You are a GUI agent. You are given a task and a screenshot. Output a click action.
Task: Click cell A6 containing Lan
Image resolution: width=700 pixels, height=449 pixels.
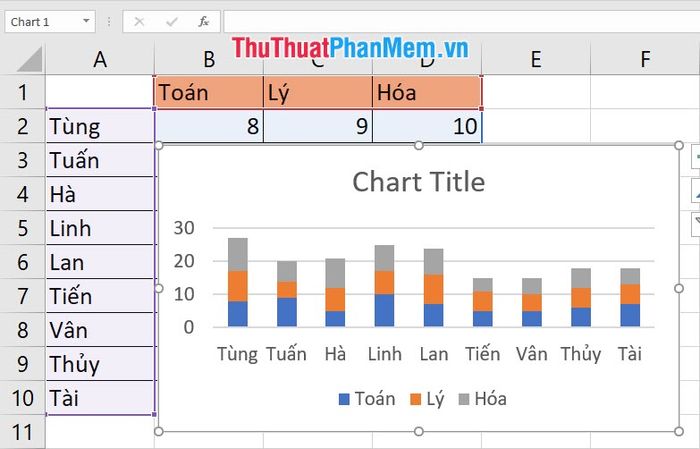pos(100,262)
